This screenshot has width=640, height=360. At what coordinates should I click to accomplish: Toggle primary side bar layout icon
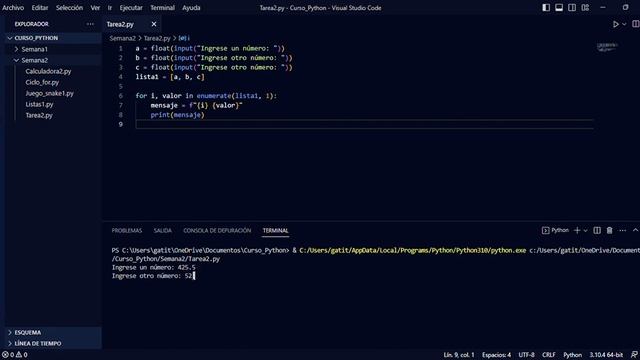(546, 8)
